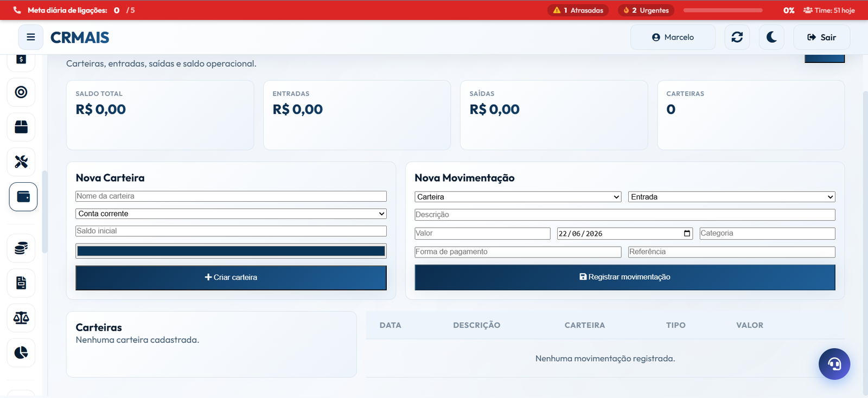Screen dimensions: 868x398
Task: Open the document file sidebar icon
Action: point(21,283)
